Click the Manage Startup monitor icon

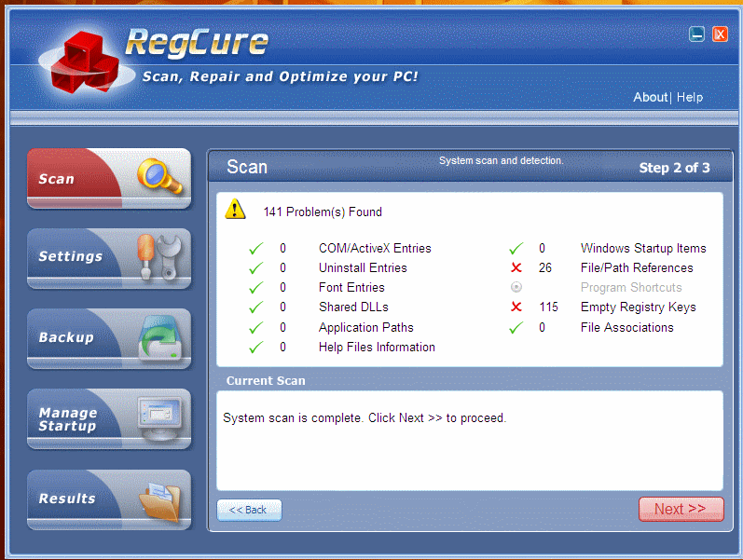(x=159, y=417)
